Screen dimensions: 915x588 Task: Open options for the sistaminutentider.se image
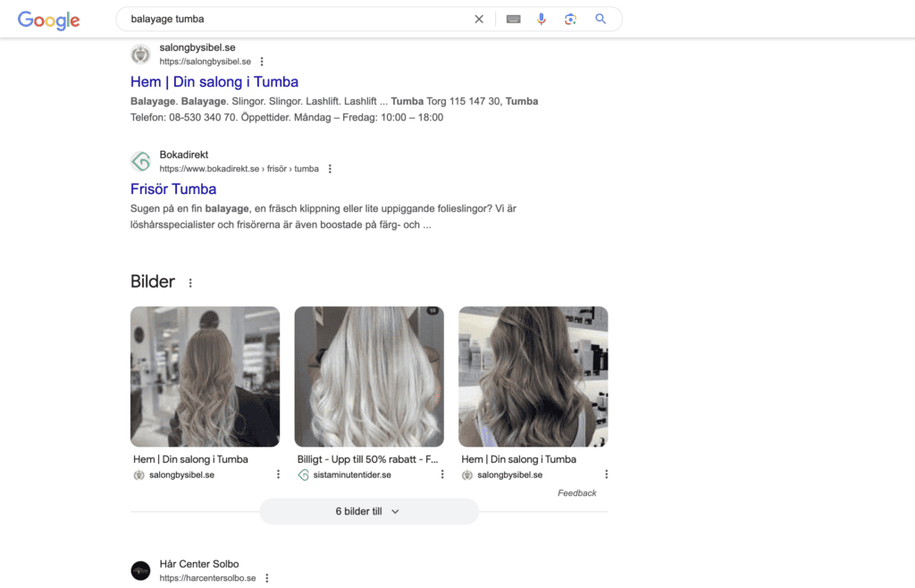(x=442, y=475)
